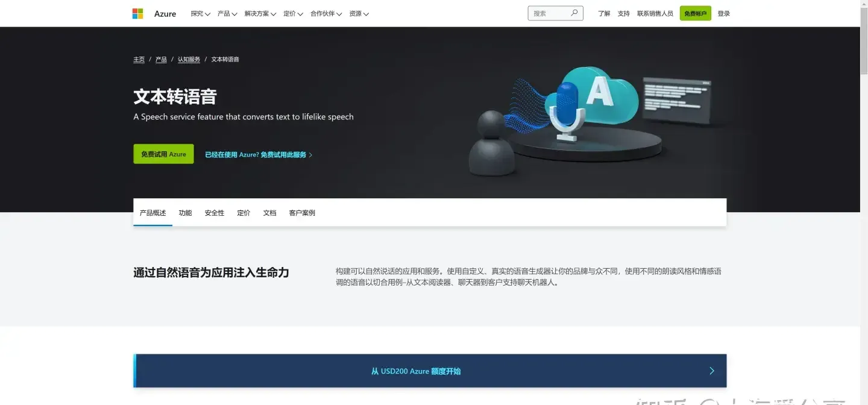The height and width of the screenshot is (405, 868).
Task: Open the 定价 section tab
Action: [244, 213]
